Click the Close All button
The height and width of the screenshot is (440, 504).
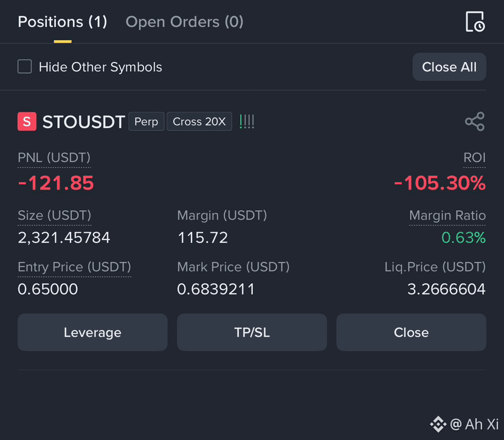(x=449, y=67)
